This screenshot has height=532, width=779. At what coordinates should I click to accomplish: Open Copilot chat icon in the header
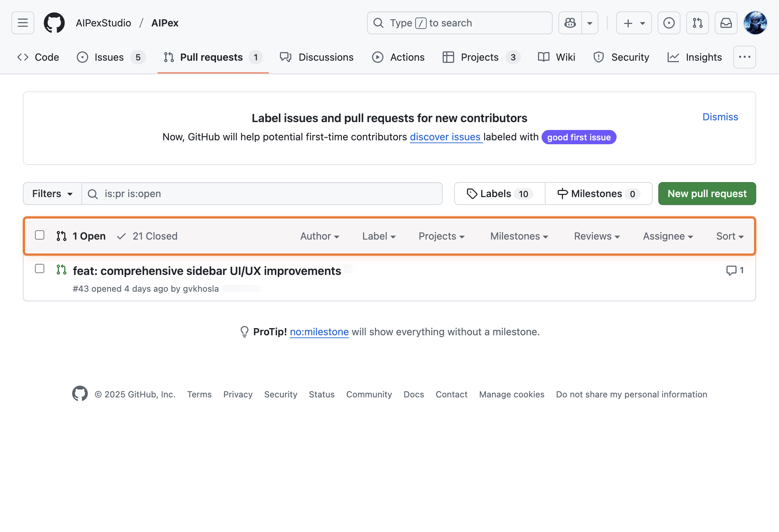pos(570,22)
